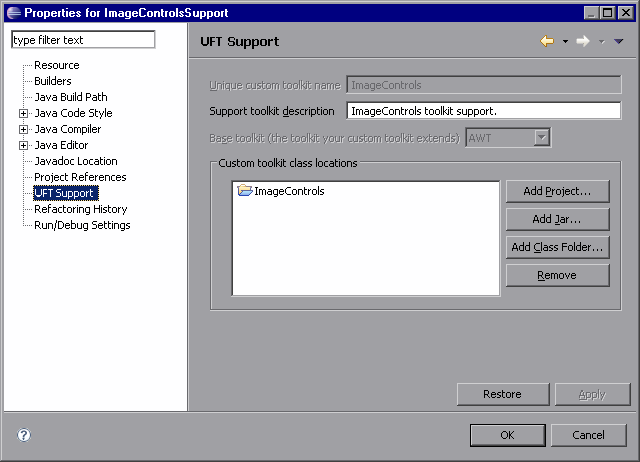The width and height of the screenshot is (640, 462).
Task: Maximize the Properties window
Action: pyautogui.click(x=607, y=13)
